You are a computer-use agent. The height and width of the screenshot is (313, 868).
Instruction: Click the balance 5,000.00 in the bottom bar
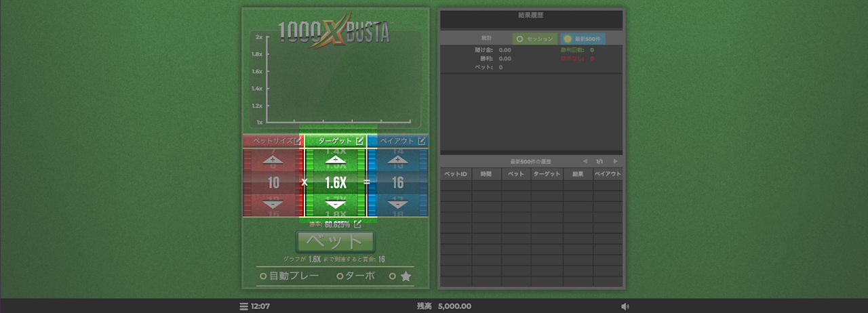pyautogui.click(x=454, y=306)
